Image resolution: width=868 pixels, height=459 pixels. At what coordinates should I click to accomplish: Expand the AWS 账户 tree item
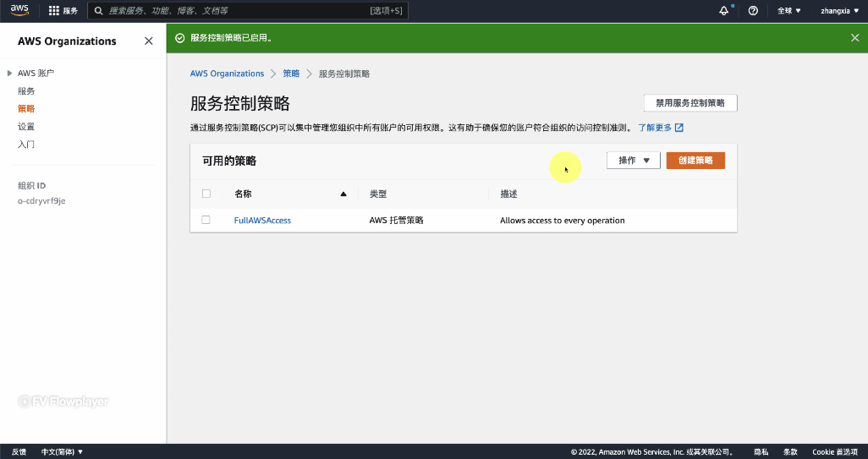(x=9, y=73)
